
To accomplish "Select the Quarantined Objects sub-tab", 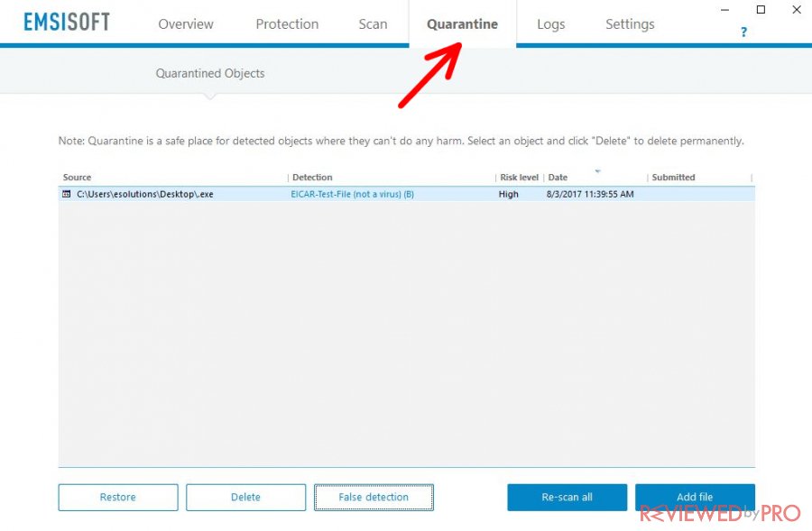I will pos(209,74).
